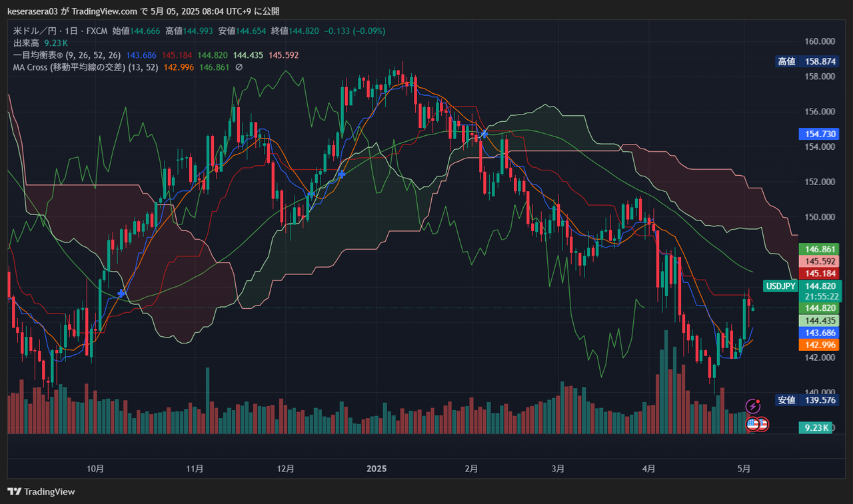
Task: Click the 出来高 volume legend label
Action: click(x=27, y=43)
